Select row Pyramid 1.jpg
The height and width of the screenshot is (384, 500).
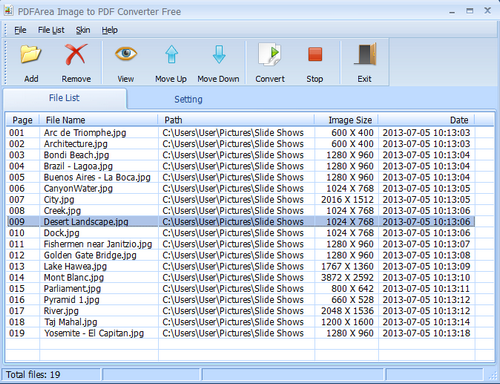point(241,300)
